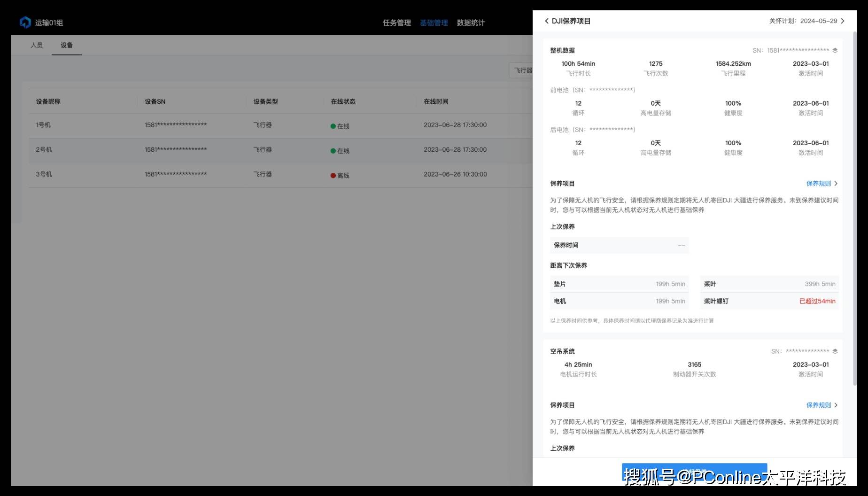Click the 在线状态 column header
The width and height of the screenshot is (868, 496).
coord(343,101)
